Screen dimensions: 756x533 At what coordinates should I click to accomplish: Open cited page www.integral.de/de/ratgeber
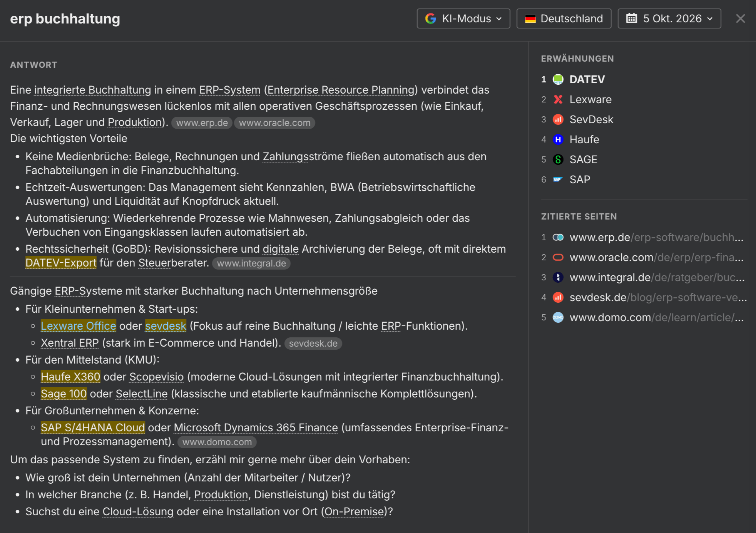point(657,277)
